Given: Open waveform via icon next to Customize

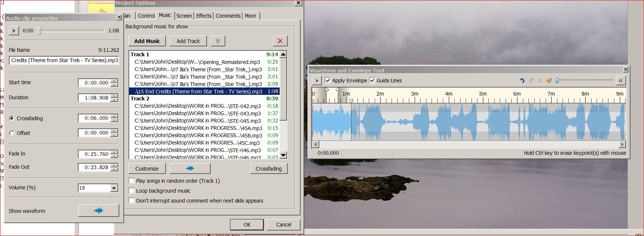Looking at the screenshot, I should tap(190, 169).
